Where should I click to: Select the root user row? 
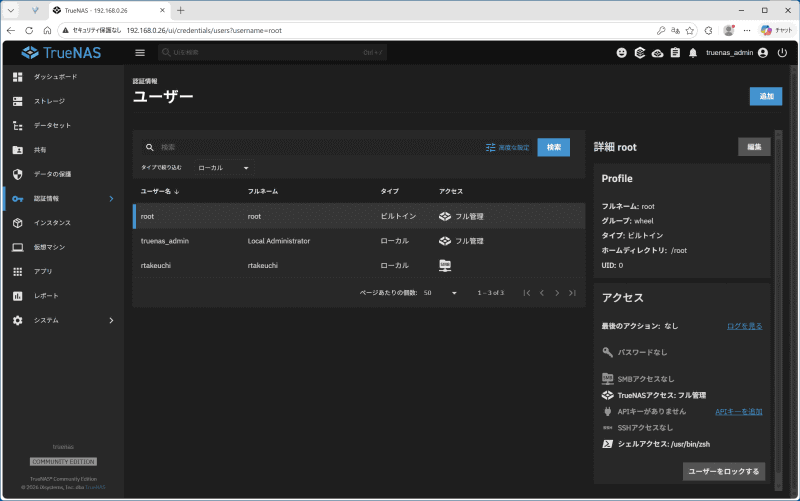tap(359, 216)
